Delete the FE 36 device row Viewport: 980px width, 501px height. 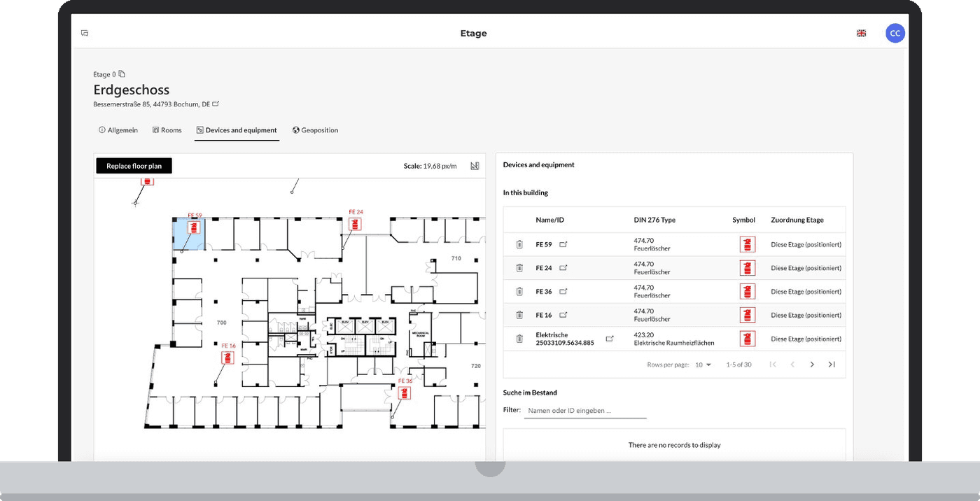519,292
